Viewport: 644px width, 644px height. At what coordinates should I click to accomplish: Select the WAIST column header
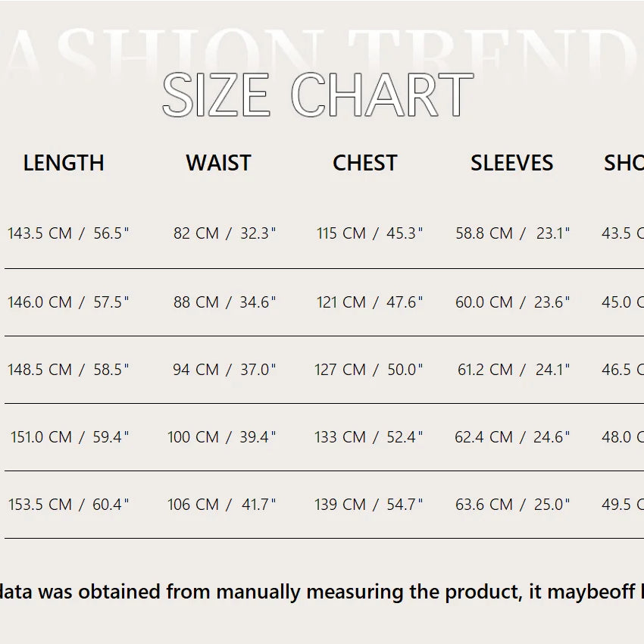point(218,163)
